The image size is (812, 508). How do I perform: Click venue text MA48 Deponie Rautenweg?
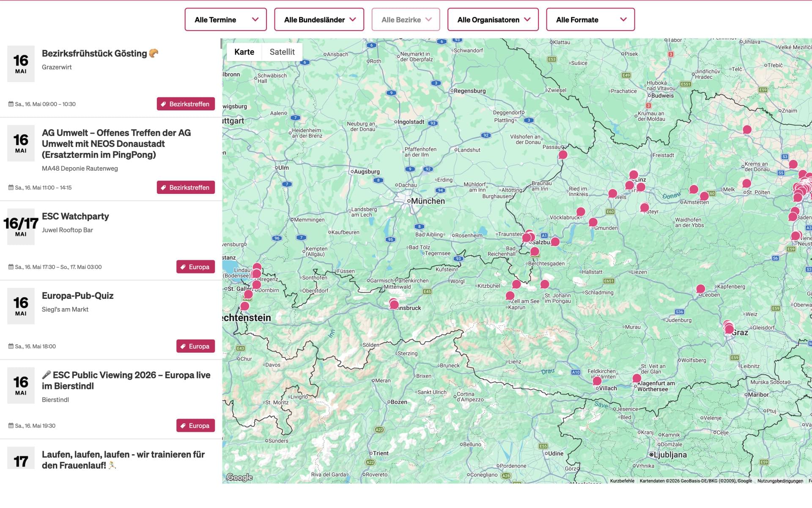[80, 168]
